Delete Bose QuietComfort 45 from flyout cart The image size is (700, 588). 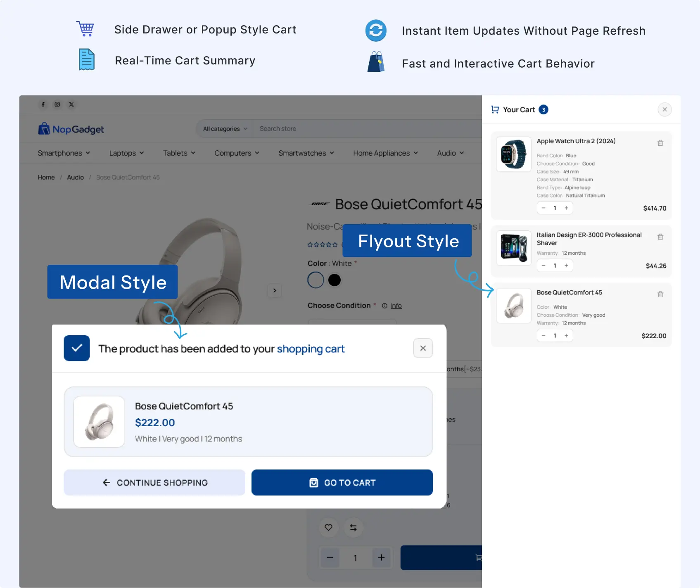660,294
